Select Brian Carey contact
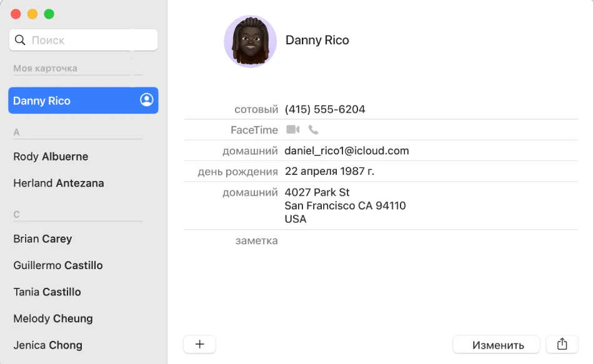The width and height of the screenshot is (593, 364). [42, 239]
